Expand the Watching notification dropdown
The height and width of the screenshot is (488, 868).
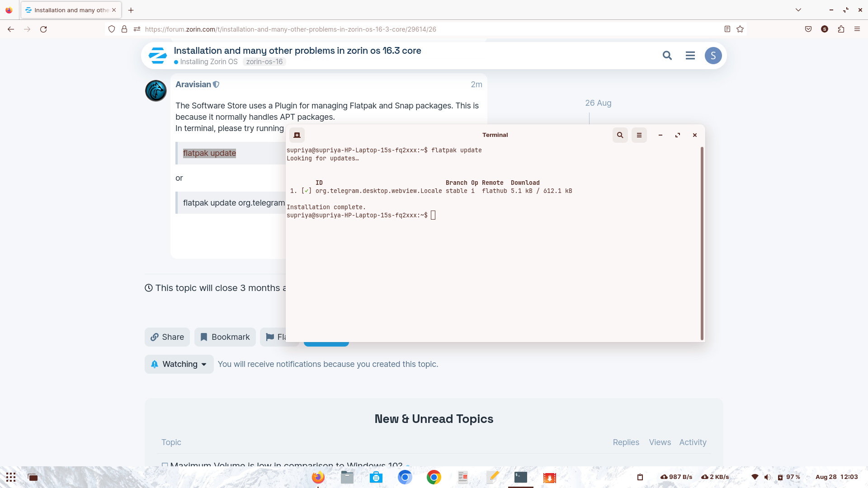coord(179,364)
